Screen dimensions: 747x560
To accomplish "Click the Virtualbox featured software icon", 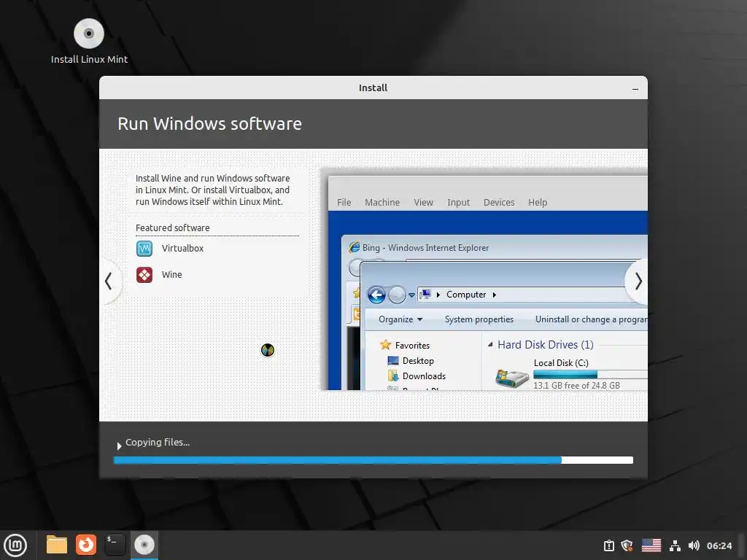I will (144, 249).
